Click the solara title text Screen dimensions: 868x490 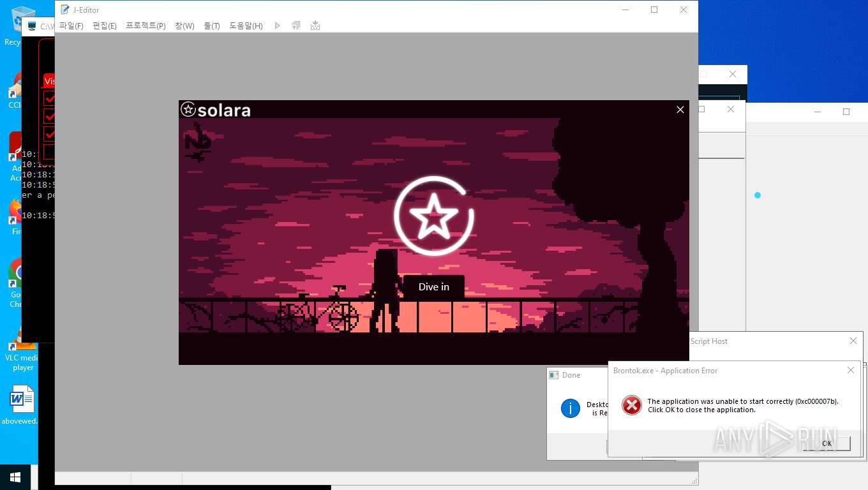tap(224, 110)
